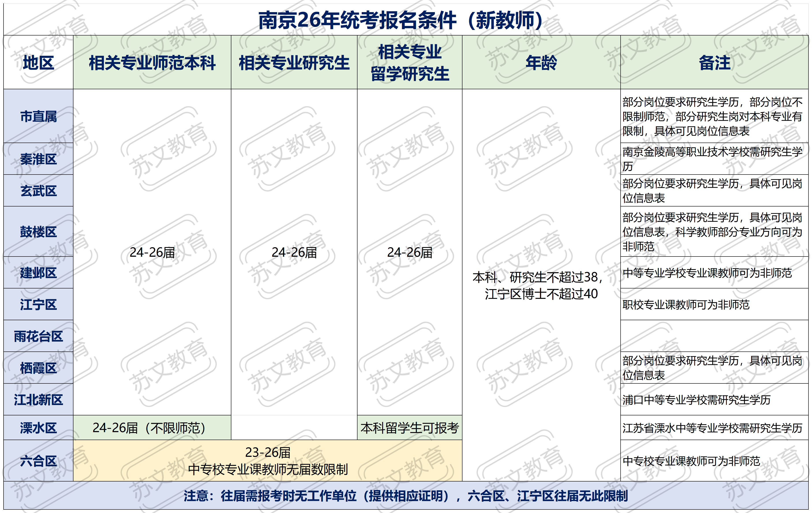Image resolution: width=812 pixels, height=513 pixels.
Task: Select the age text 本科、研究生不超过38
Action: point(537,277)
